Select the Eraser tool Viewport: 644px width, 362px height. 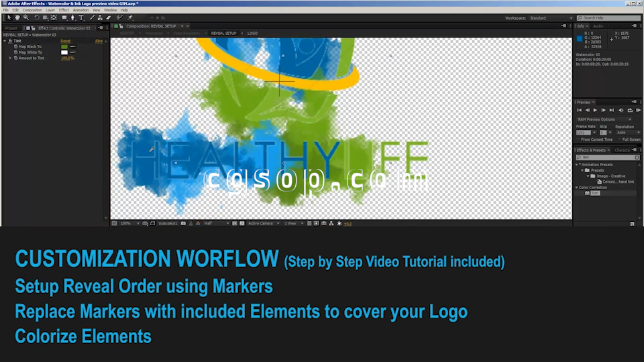click(x=109, y=17)
